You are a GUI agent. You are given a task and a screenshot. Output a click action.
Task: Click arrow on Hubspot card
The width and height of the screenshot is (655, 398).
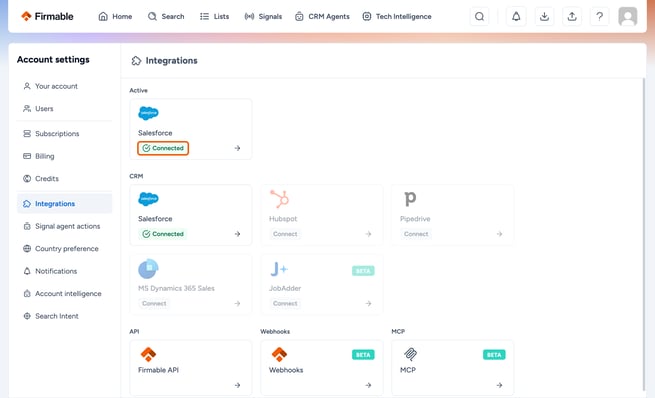click(368, 234)
